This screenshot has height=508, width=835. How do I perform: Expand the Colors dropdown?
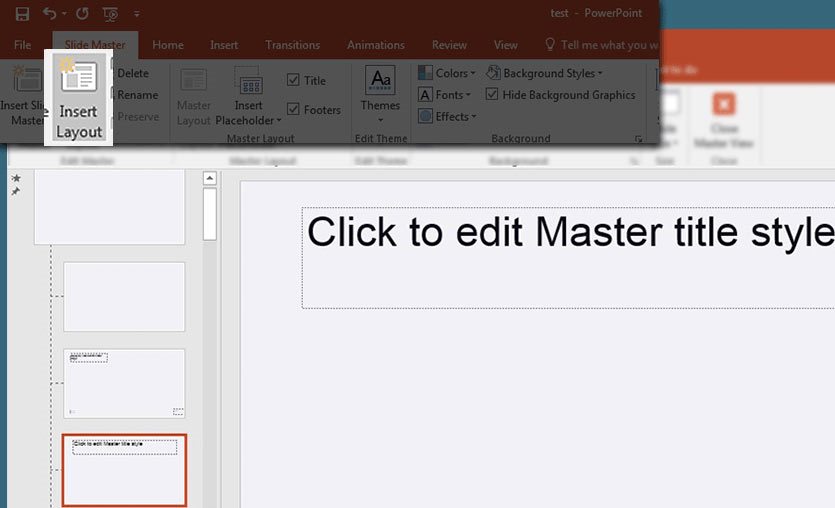click(x=445, y=73)
